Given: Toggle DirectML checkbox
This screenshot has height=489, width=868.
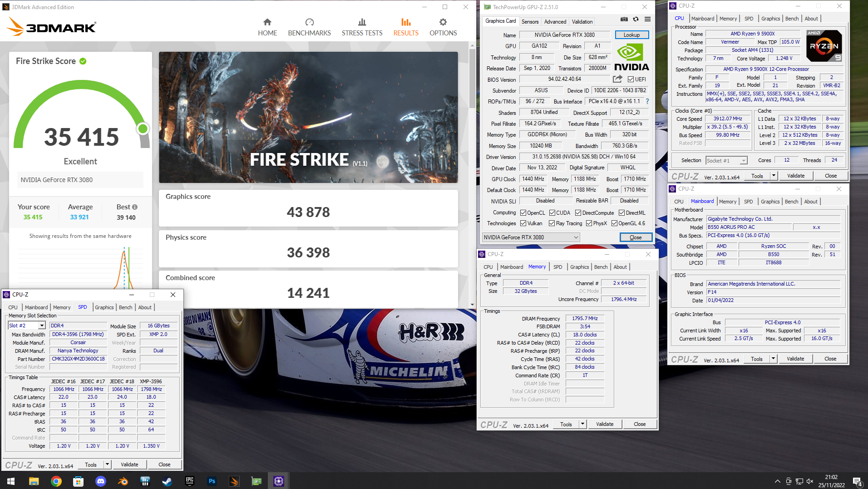Looking at the screenshot, I should pyautogui.click(x=621, y=212).
